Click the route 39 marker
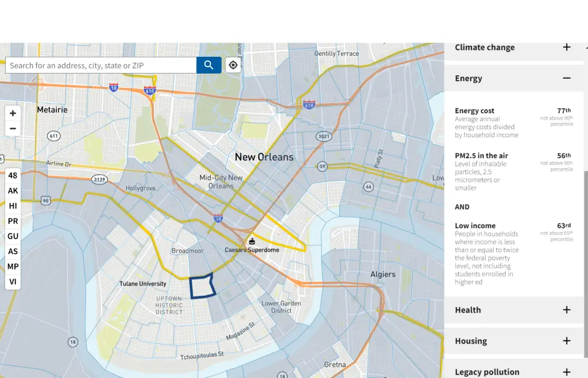This screenshot has width=588, height=378. coord(322,166)
